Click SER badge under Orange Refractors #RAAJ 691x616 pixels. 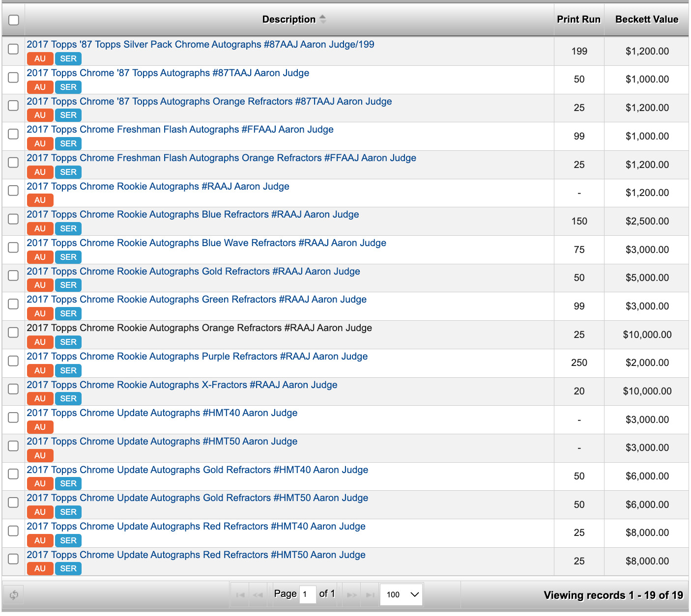(x=68, y=342)
